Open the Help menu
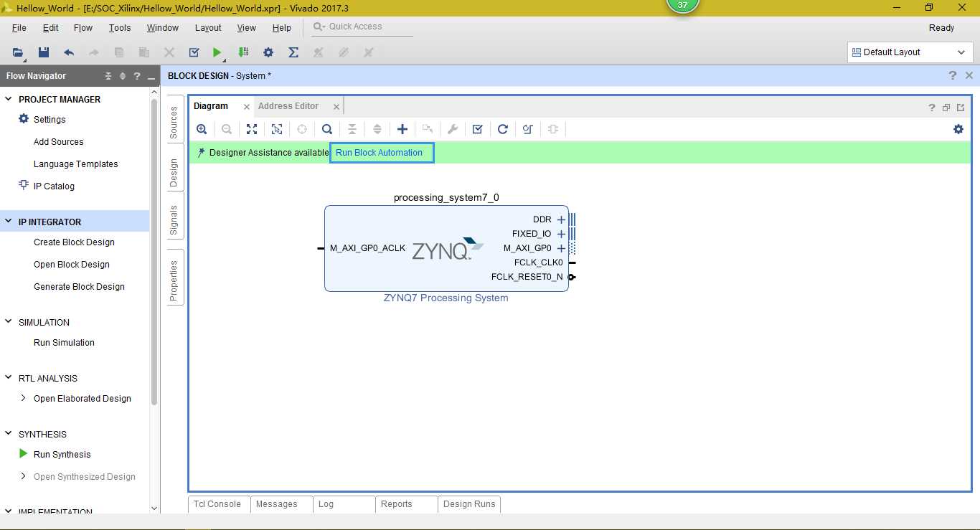 (x=282, y=27)
